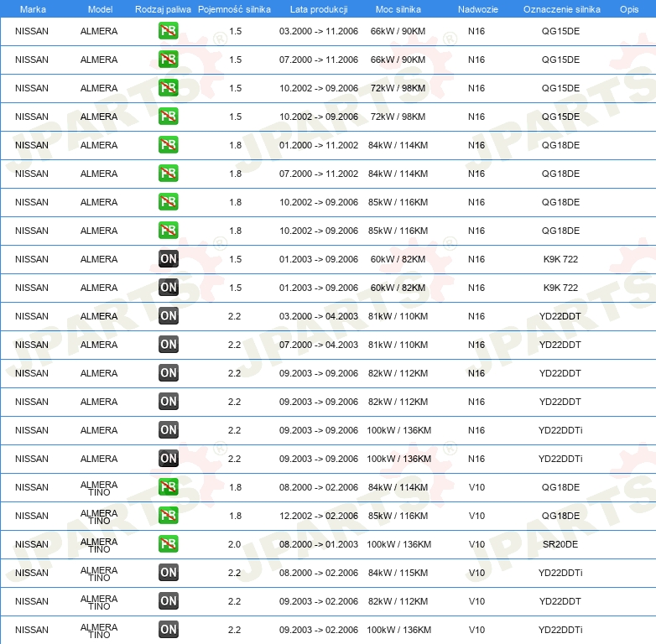Click YD22DDT in the 03.2000 -> 04.2003 row
The image size is (656, 644).
560,316
